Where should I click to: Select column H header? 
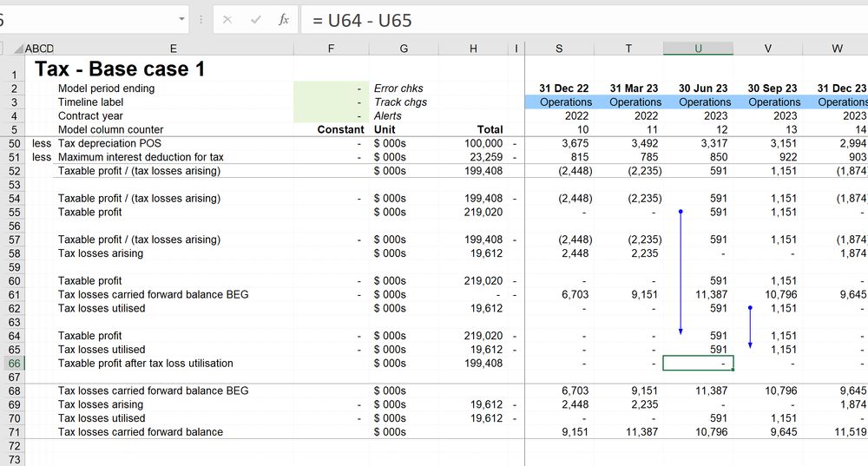tap(473, 49)
